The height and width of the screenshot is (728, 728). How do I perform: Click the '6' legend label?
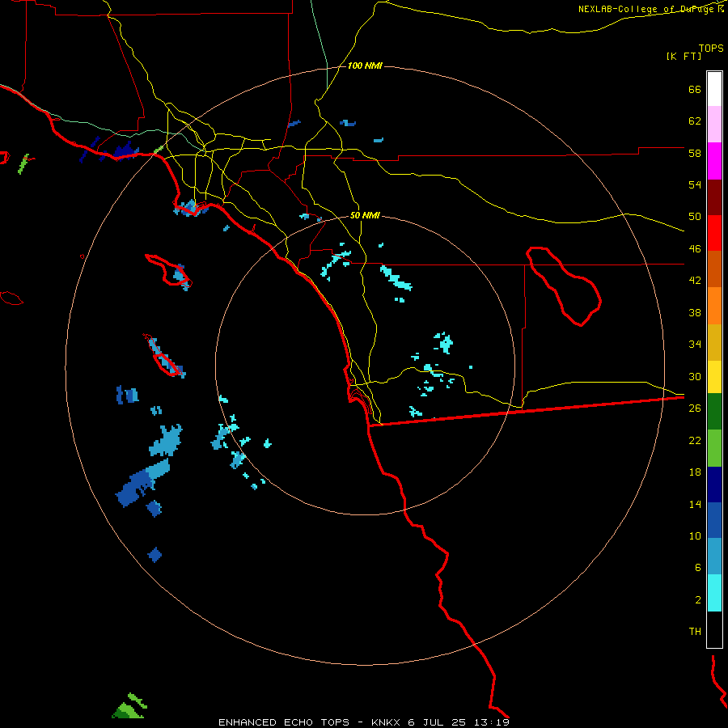[698, 567]
